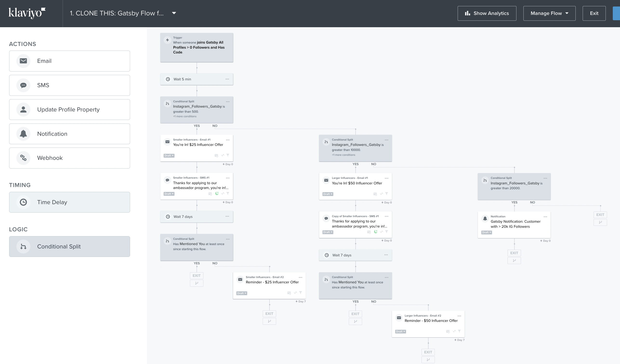The image size is (620, 364).
Task: Click the Time Delay button label
Action: tap(52, 202)
